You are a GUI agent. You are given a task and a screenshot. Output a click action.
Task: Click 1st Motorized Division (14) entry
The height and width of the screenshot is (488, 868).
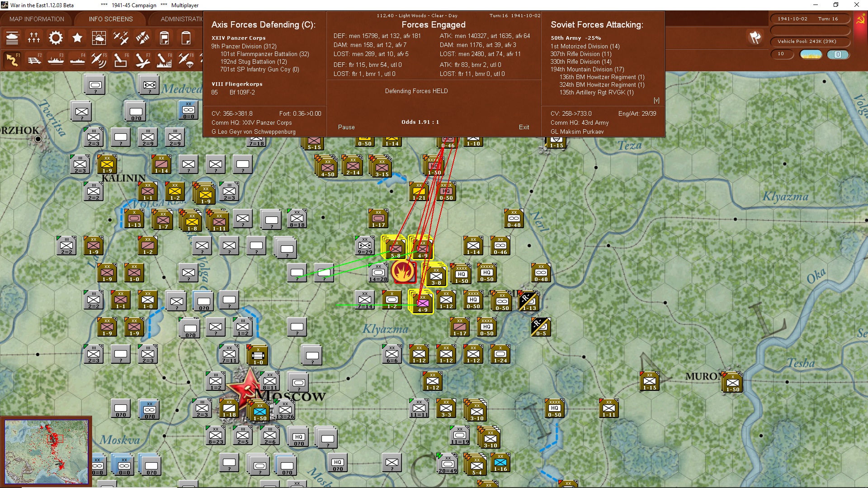coord(585,46)
